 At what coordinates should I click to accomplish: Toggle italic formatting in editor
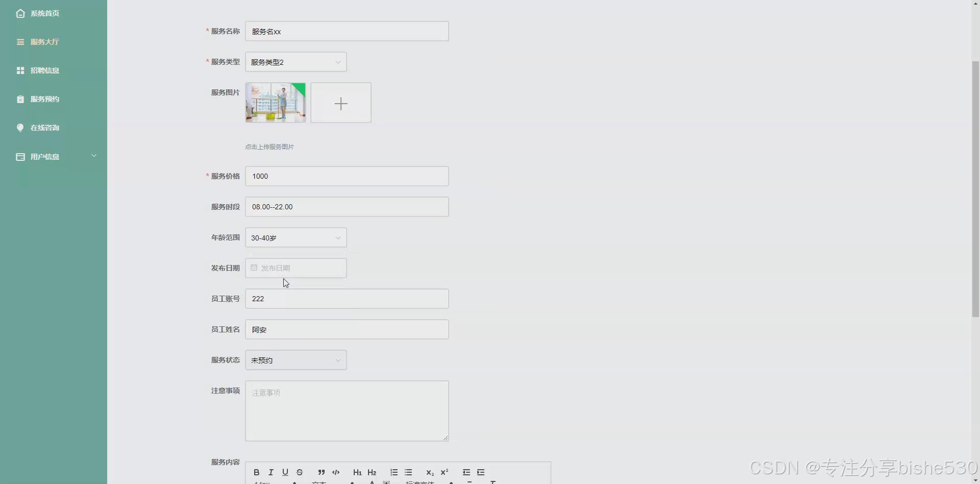[271, 472]
